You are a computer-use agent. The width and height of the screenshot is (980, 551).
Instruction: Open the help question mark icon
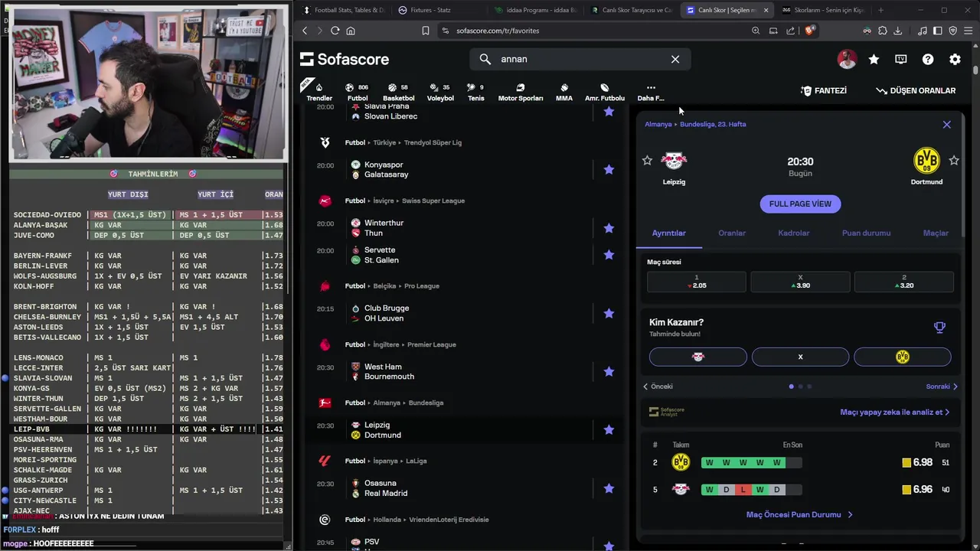(x=928, y=59)
